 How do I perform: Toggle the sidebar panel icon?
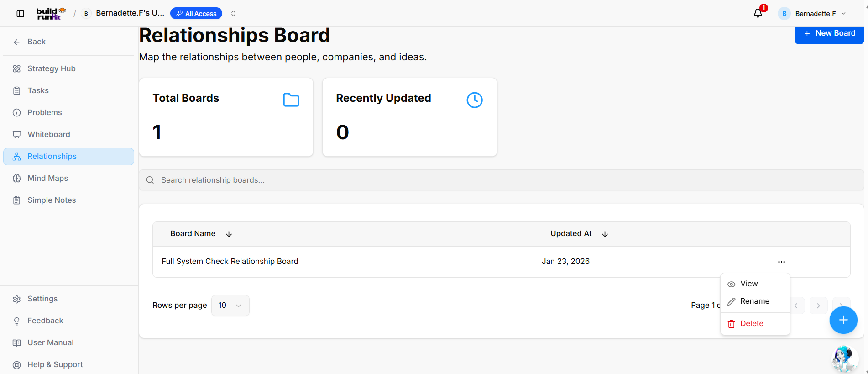pos(20,14)
